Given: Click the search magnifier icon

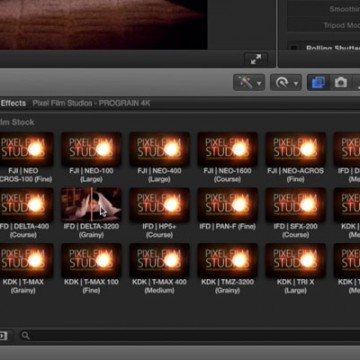Looking at the screenshot, I should click(25, 335).
